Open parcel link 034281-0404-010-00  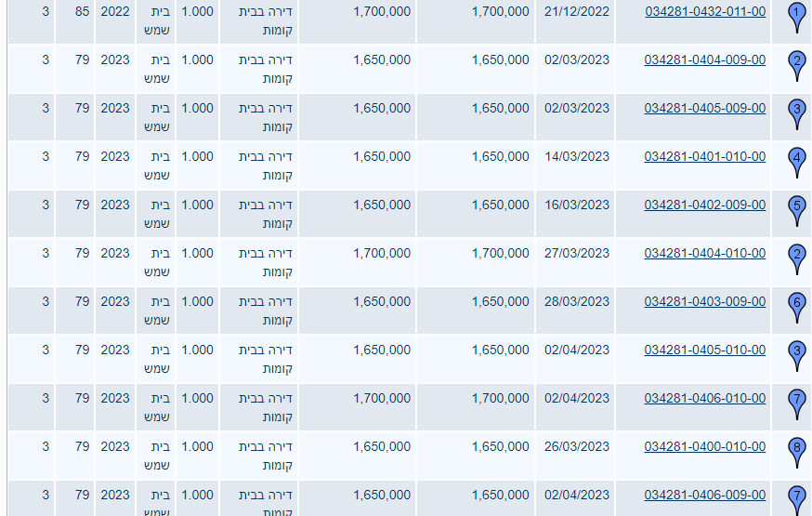coord(705,253)
